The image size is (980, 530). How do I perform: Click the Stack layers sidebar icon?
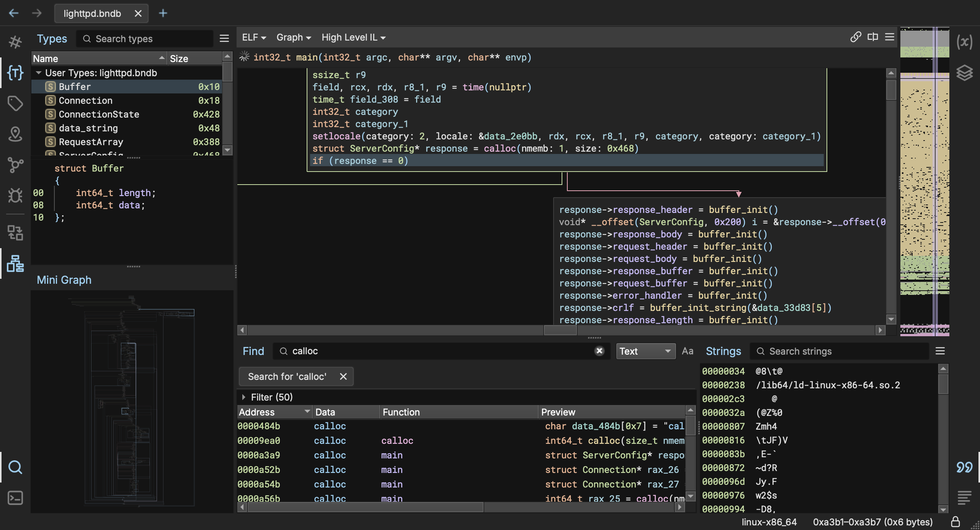click(964, 72)
